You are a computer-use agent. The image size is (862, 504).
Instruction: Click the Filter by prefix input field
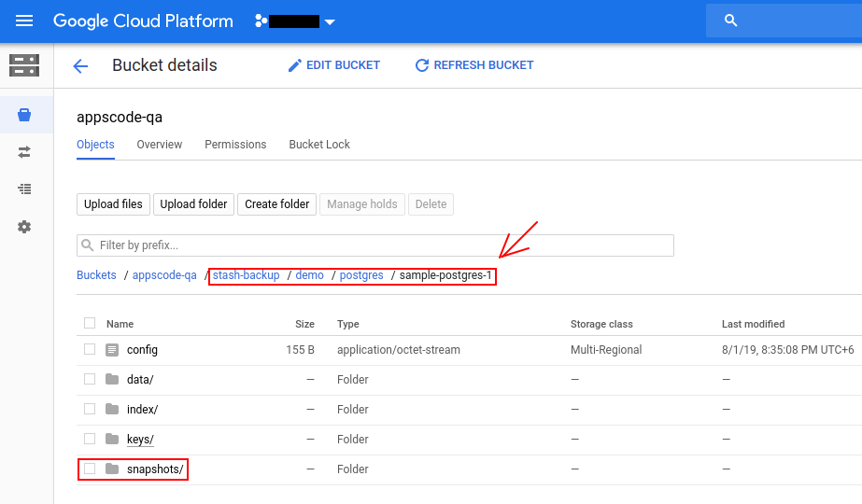[x=383, y=245]
